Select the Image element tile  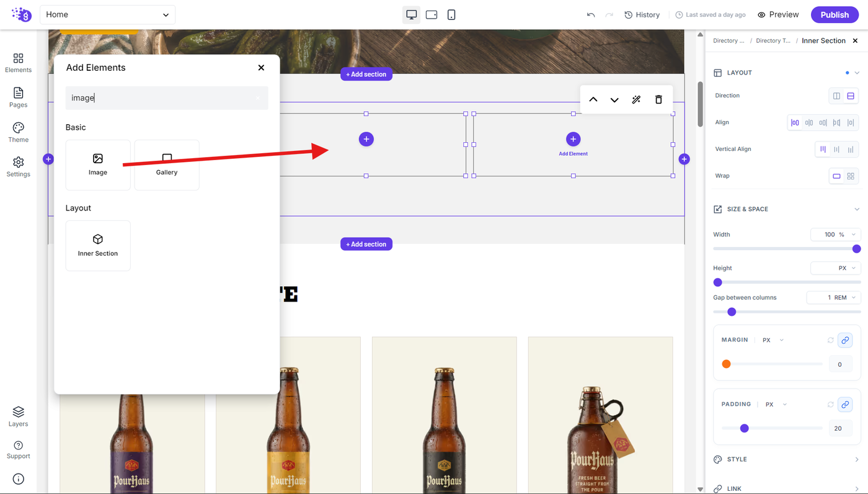coord(98,164)
